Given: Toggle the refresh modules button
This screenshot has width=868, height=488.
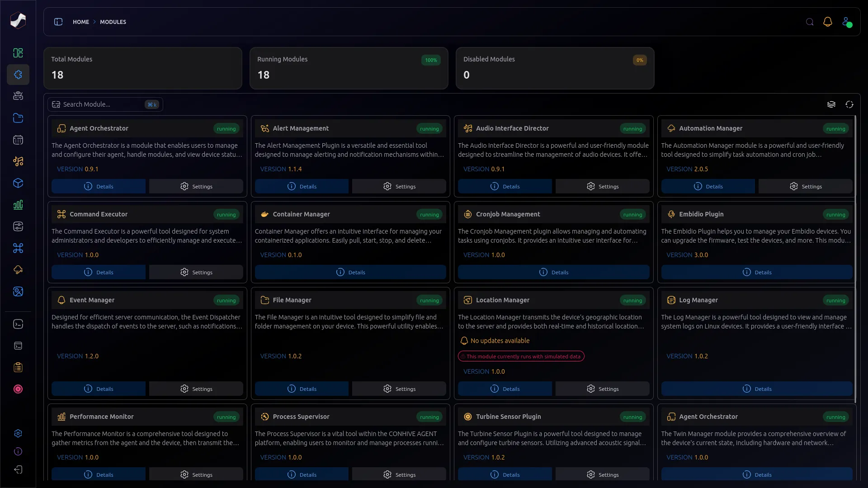Looking at the screenshot, I should pos(849,103).
